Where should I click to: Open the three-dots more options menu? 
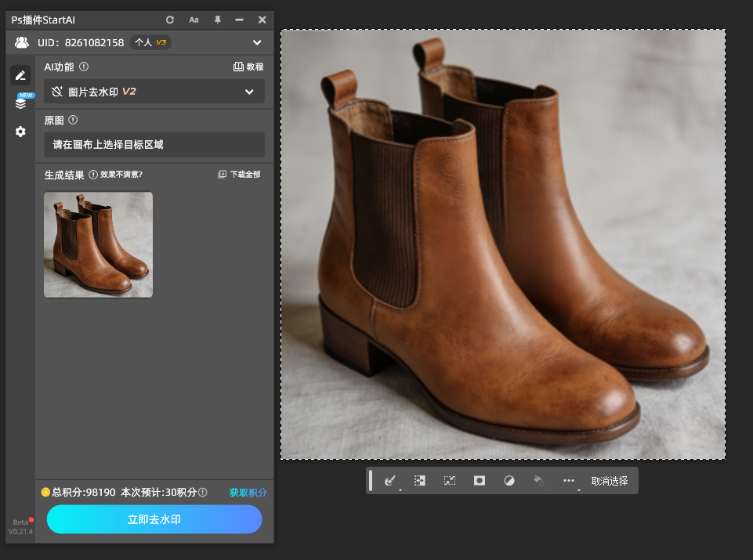[x=569, y=481]
